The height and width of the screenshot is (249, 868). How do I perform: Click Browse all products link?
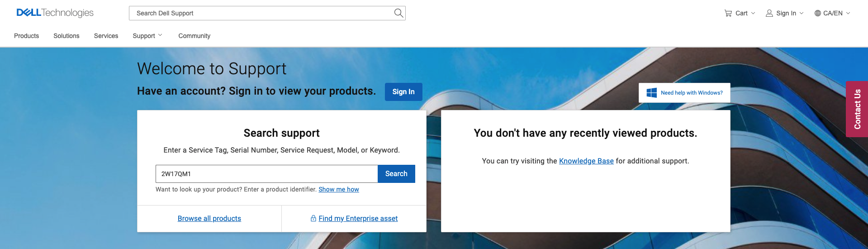point(209,219)
